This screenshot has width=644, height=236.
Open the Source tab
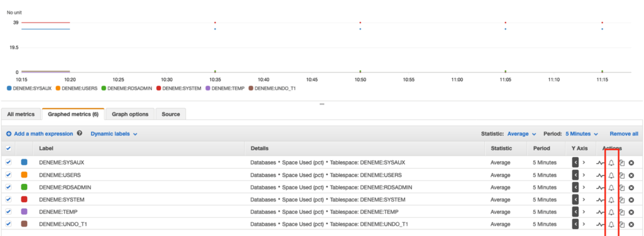coord(171,114)
